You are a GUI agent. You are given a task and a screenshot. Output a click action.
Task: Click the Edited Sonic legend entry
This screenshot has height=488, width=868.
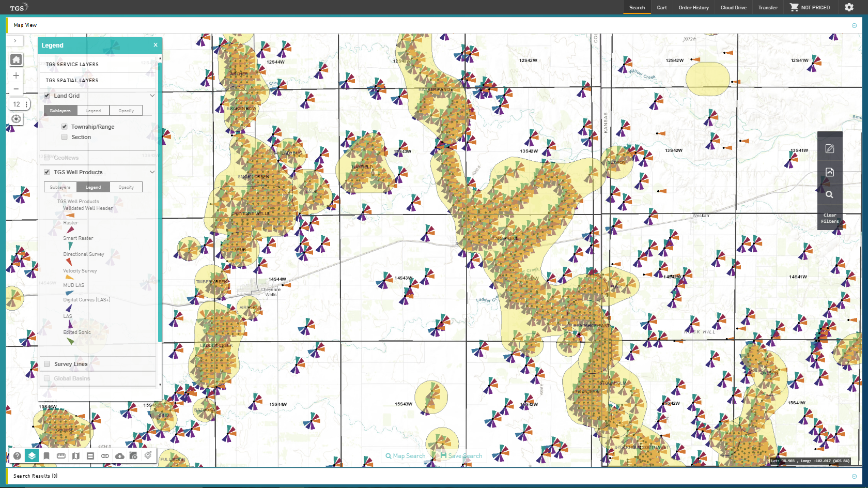click(x=77, y=332)
